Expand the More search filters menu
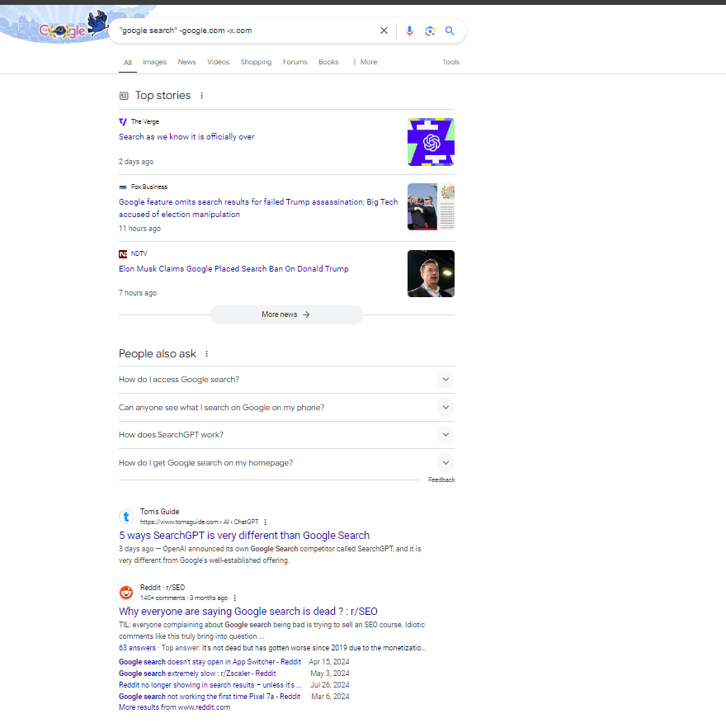This screenshot has width=726, height=728. pyautogui.click(x=365, y=62)
